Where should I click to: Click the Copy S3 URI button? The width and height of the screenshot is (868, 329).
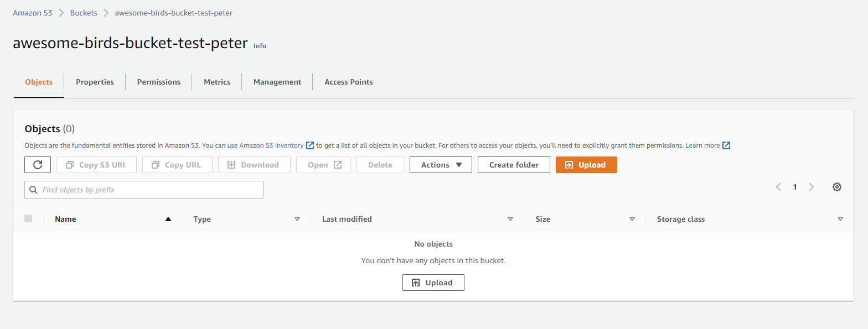click(x=96, y=165)
